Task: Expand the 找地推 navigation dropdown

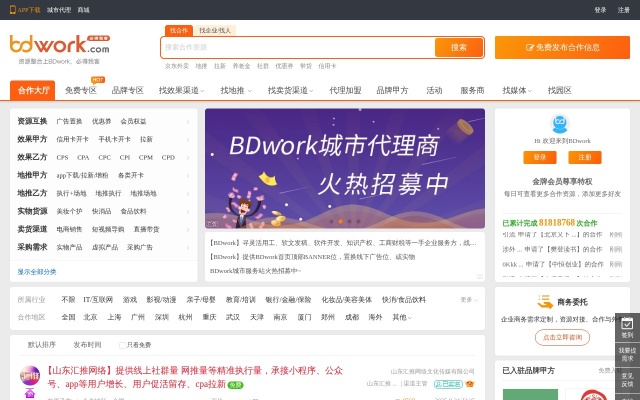Action: click(x=235, y=90)
